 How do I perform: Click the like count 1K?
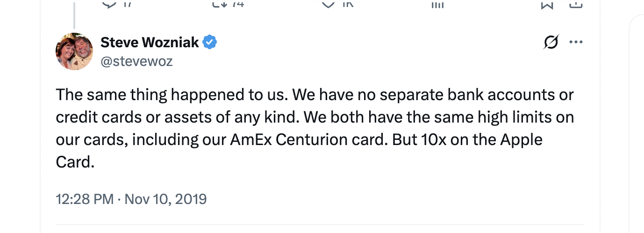[347, 3]
